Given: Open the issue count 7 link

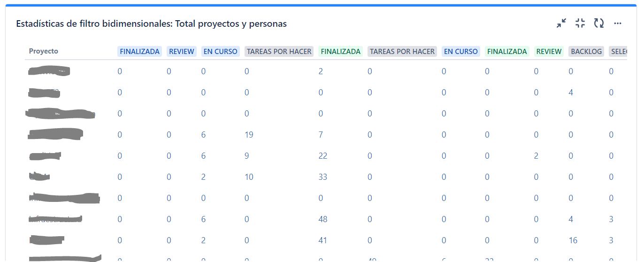Looking at the screenshot, I should coord(321,135).
